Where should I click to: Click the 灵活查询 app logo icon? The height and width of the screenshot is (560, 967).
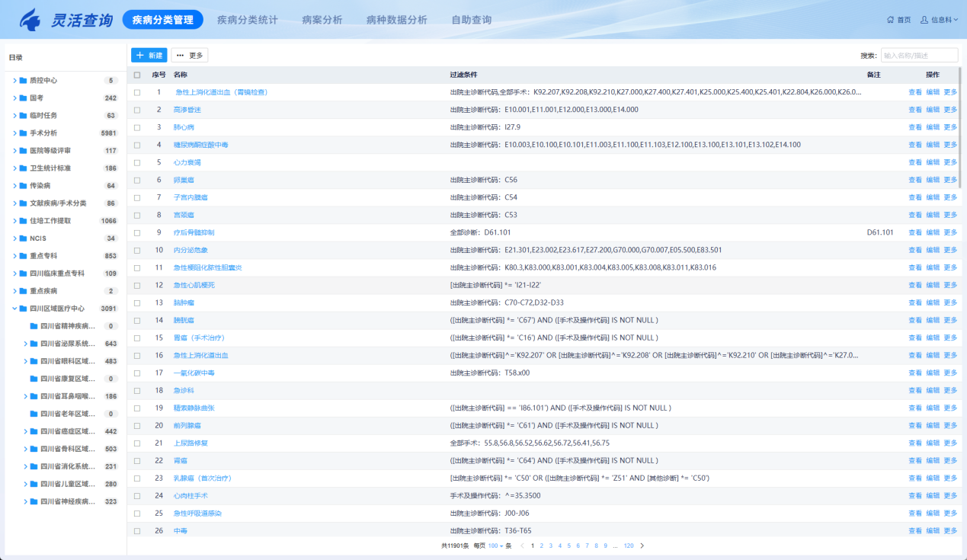pyautogui.click(x=30, y=21)
